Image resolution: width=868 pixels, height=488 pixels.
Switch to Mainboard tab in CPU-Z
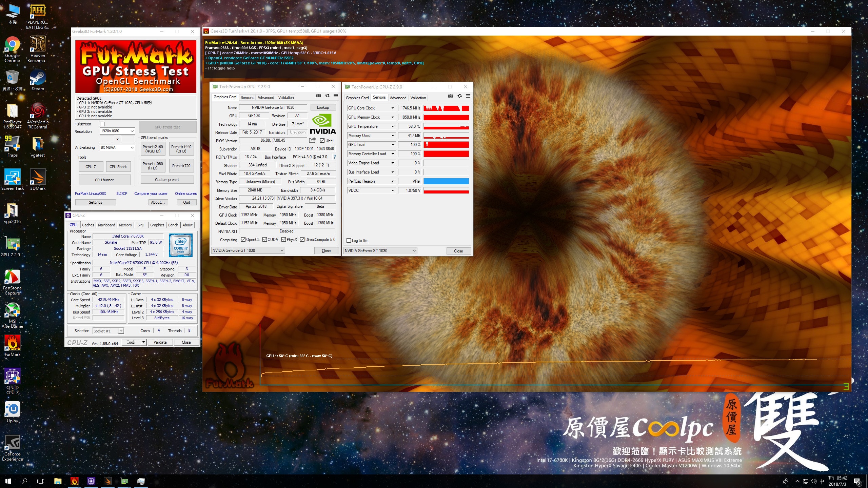click(x=106, y=225)
